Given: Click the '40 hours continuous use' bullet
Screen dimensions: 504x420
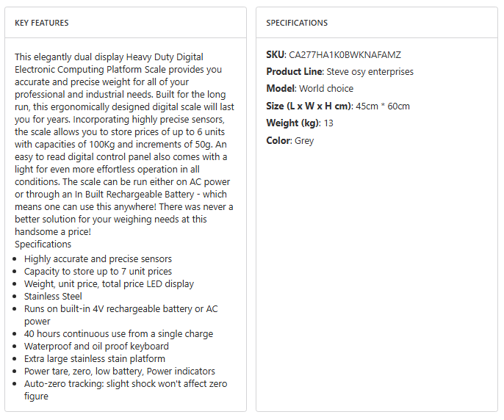Looking at the screenshot, I should [118, 334].
